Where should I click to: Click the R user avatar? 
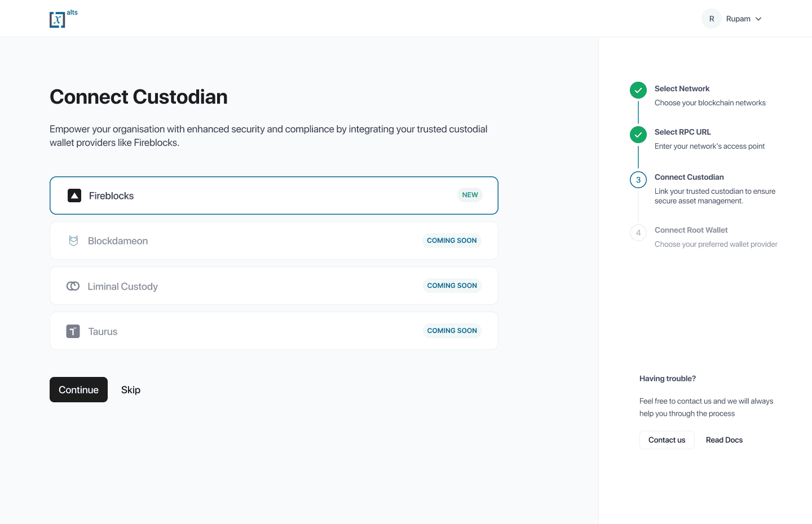pyautogui.click(x=712, y=19)
